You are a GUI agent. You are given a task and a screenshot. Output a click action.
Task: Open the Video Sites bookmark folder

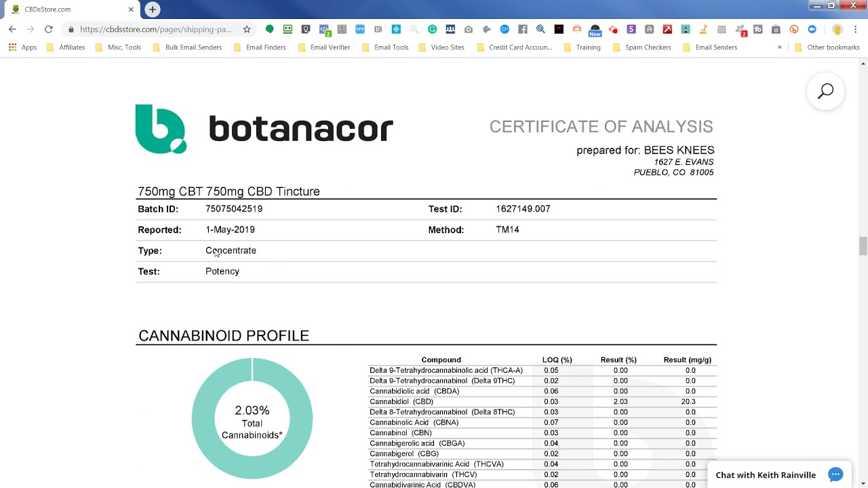(441, 47)
